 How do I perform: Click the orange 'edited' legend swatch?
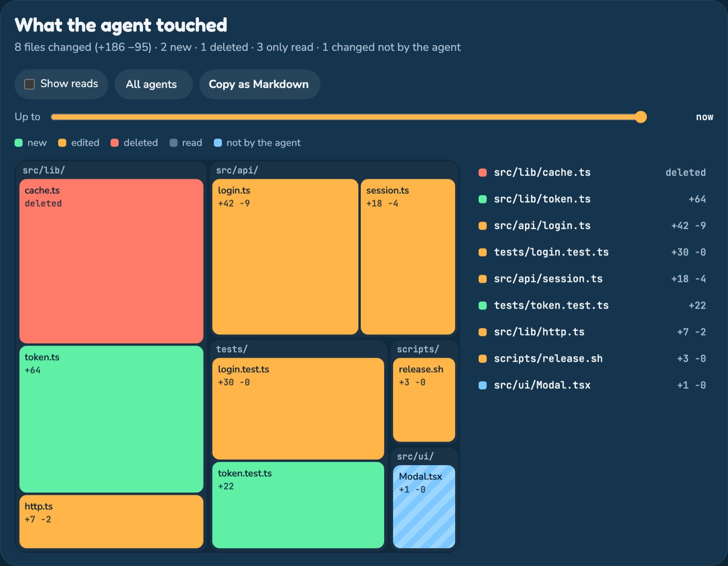coord(62,143)
